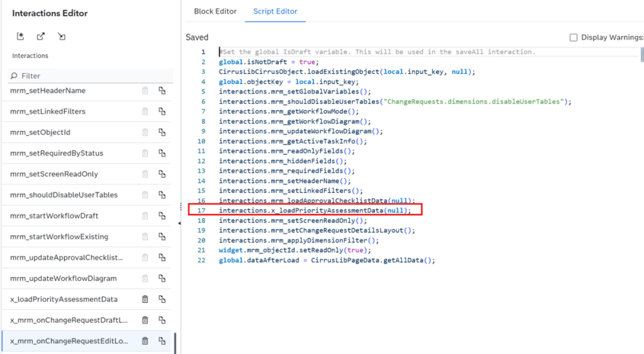Click the loadExistingObject call on line 3
Screen dimensions: 644x354
347,72
